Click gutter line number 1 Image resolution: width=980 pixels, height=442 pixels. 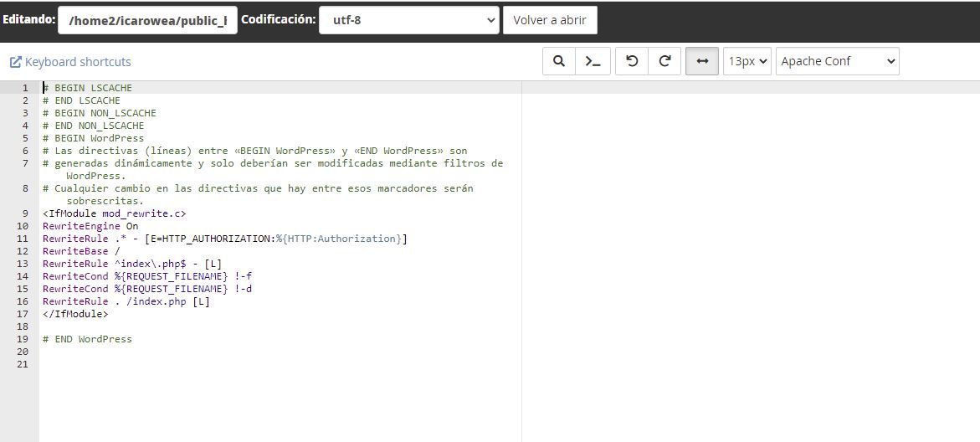(25, 88)
